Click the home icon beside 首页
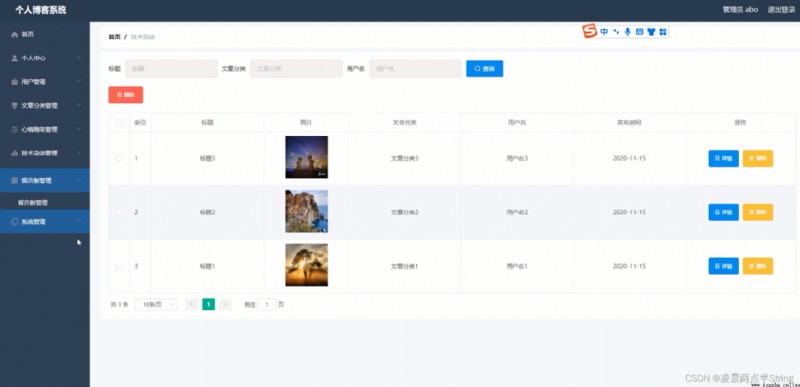This screenshot has width=800, height=387. 14,34
